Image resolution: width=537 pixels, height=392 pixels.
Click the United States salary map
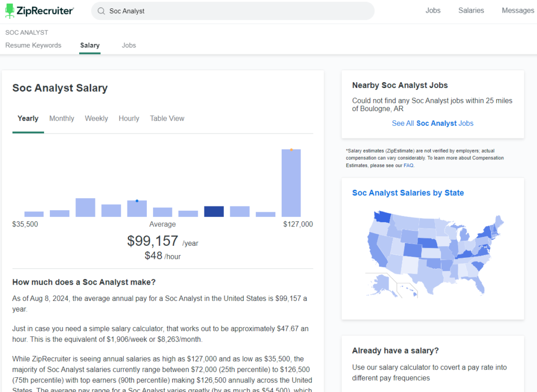tap(434, 254)
